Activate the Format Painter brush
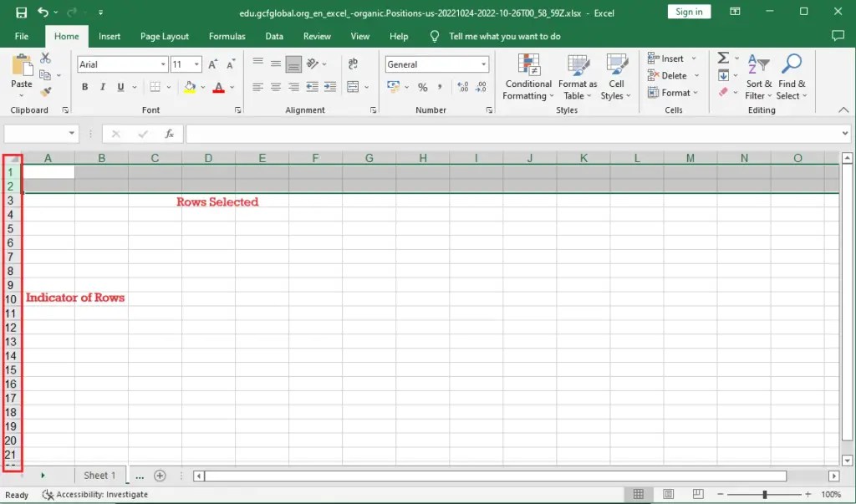Screen dimensions: 856x504 click(x=45, y=92)
